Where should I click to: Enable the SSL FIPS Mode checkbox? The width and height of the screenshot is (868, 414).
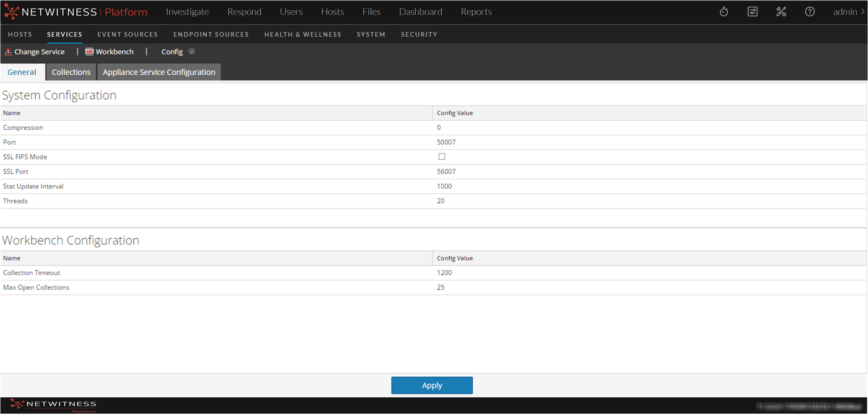pyautogui.click(x=441, y=156)
